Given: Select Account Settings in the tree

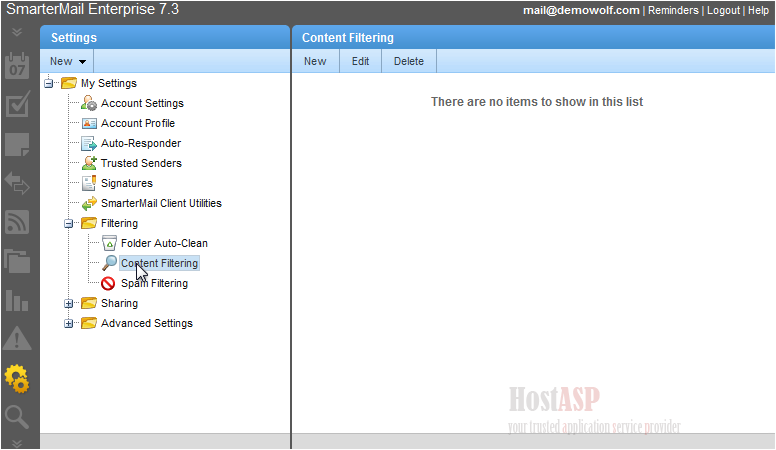Looking at the screenshot, I should click(x=142, y=103).
